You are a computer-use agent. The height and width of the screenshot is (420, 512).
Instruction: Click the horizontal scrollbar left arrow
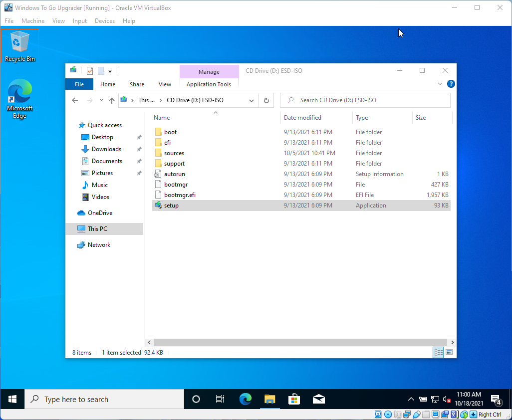coord(149,342)
